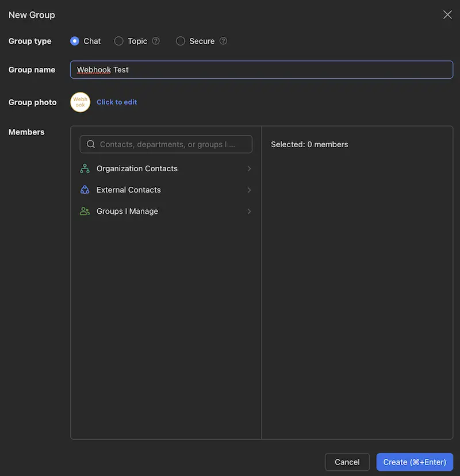Image resolution: width=460 pixels, height=476 pixels.
Task: Expand Groups I Manage with its chevron
Action: tap(249, 211)
